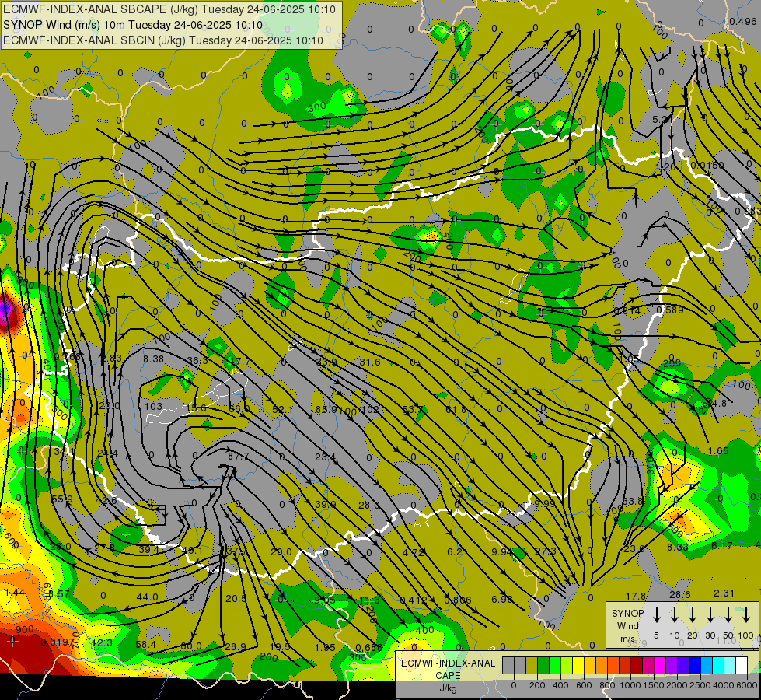Click the 0.0197 value on the map

tap(58, 642)
